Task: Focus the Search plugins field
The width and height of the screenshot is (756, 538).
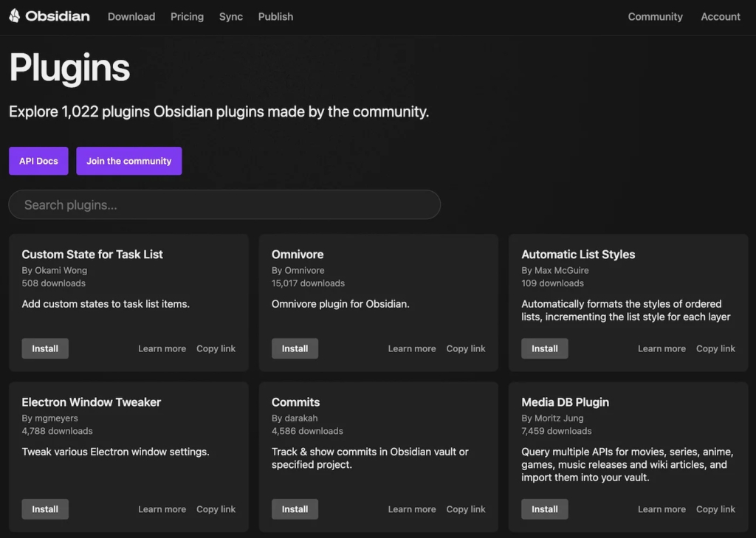Action: click(x=224, y=204)
